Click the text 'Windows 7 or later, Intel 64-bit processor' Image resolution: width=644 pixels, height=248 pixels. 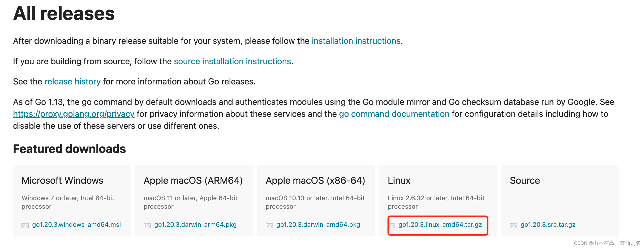68,202
